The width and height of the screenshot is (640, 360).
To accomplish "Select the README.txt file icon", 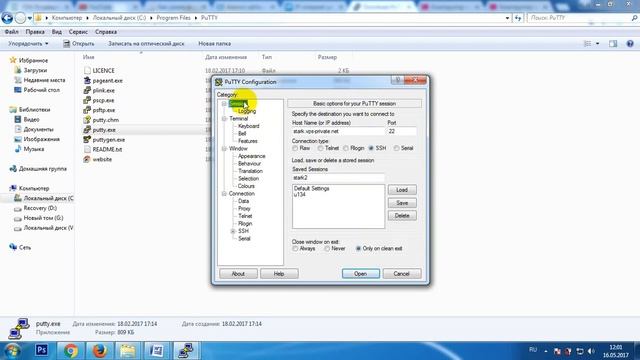I will tap(87, 149).
